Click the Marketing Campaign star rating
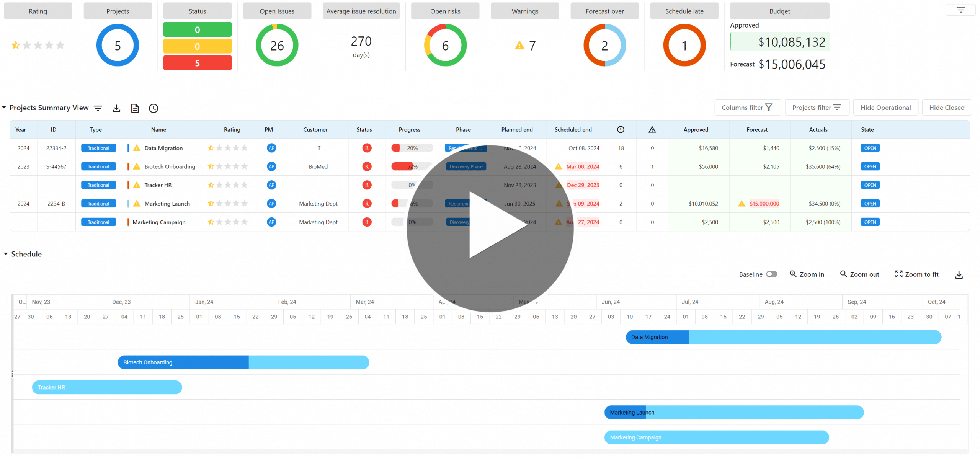This screenshot has height=457, width=980. 228,222
